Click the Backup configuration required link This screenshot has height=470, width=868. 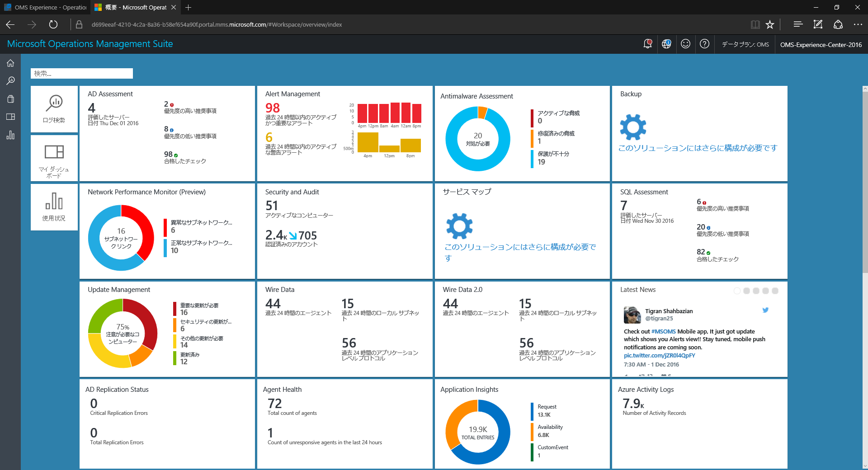[x=698, y=148]
